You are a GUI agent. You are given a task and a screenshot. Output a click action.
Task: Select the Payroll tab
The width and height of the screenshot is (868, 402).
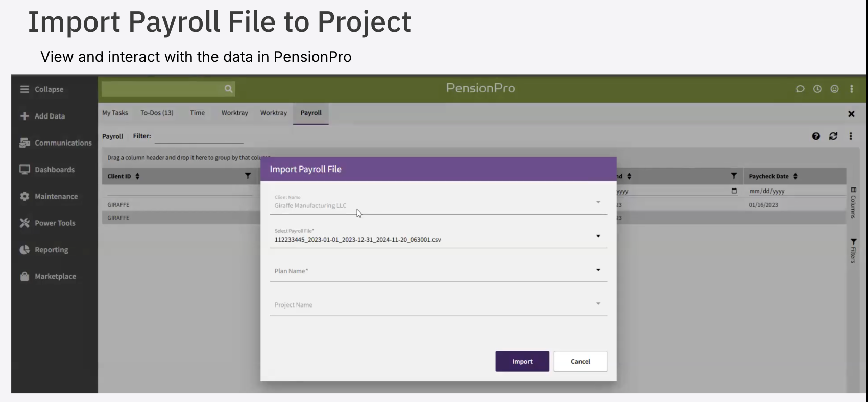coord(311,113)
